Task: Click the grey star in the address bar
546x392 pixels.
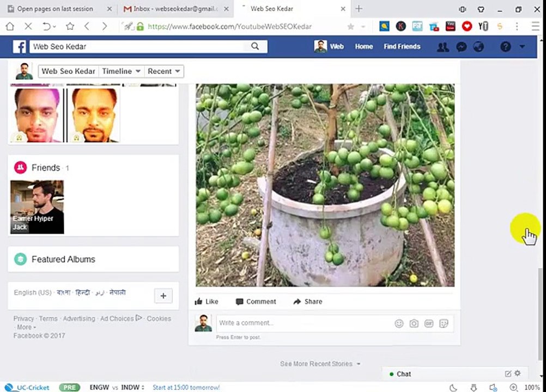Action: point(351,27)
